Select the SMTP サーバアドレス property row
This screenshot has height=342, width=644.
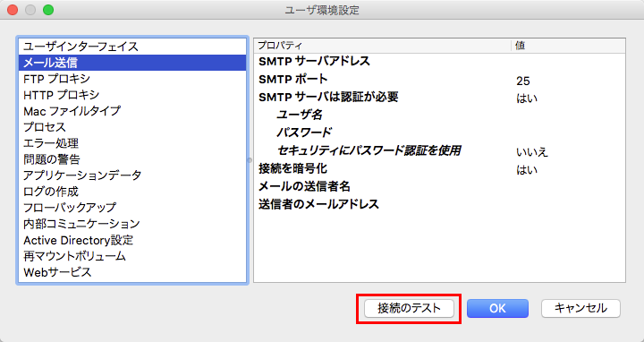point(439,61)
